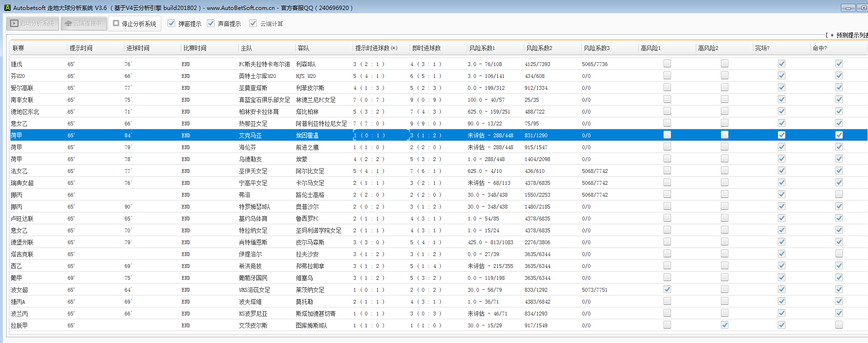Toggle 完场? checkbox in the 捷戊 row
This screenshot has height=343, width=868.
(782, 64)
